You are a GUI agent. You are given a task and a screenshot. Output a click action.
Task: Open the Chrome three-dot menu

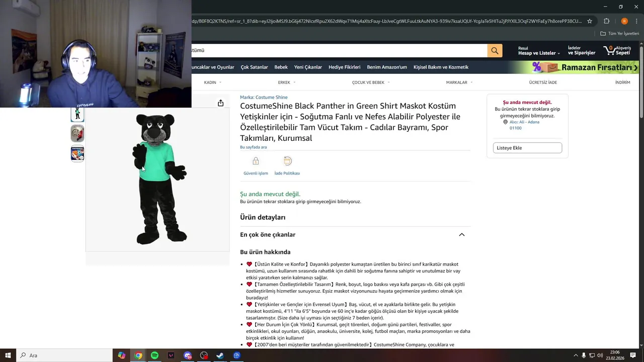[636, 21]
